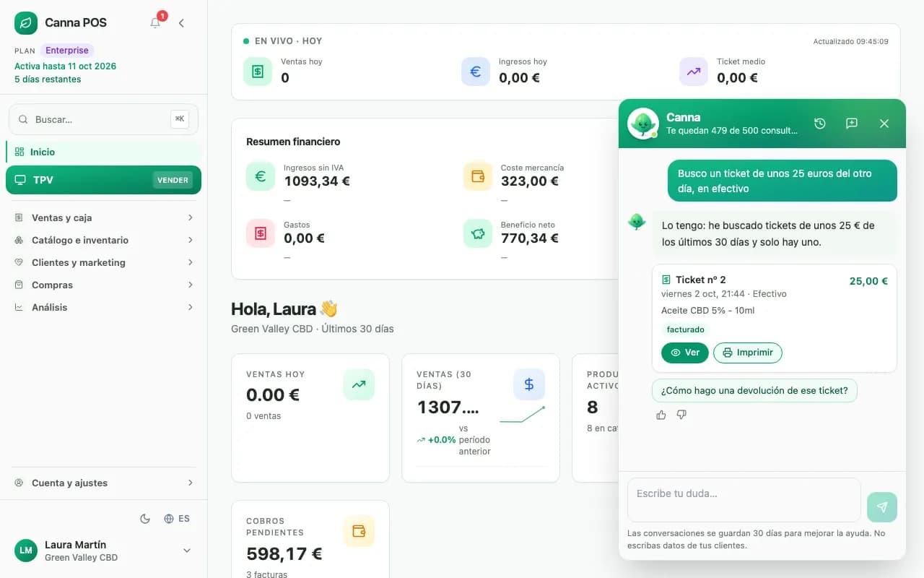Viewport: 924px width, 578px height.
Task: Close the Canna assistant panel
Action: (884, 124)
